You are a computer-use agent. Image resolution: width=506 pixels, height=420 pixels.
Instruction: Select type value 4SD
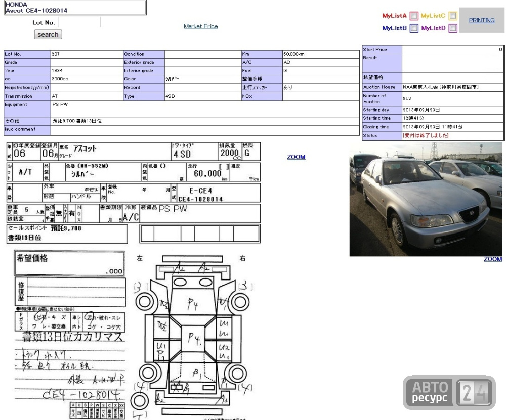tap(170, 96)
